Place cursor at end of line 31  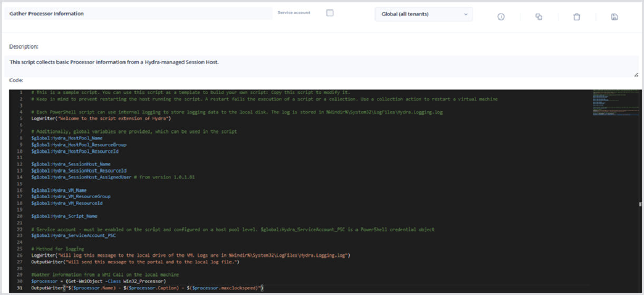[x=263, y=288]
